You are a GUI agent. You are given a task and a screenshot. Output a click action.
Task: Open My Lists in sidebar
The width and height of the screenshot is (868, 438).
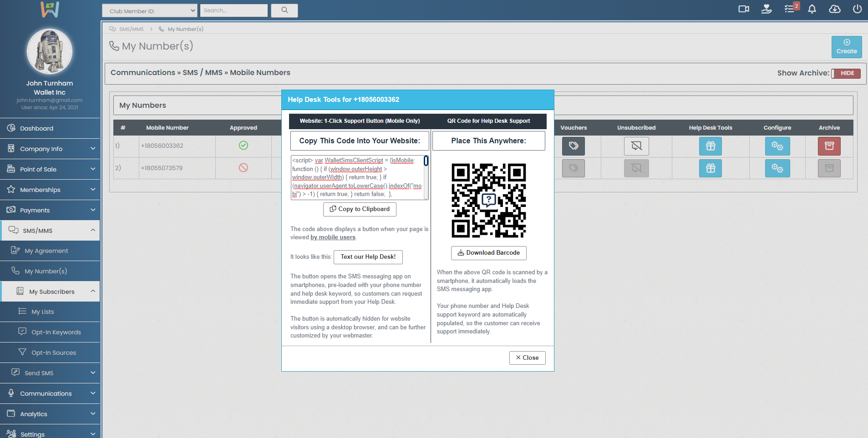pos(50,312)
